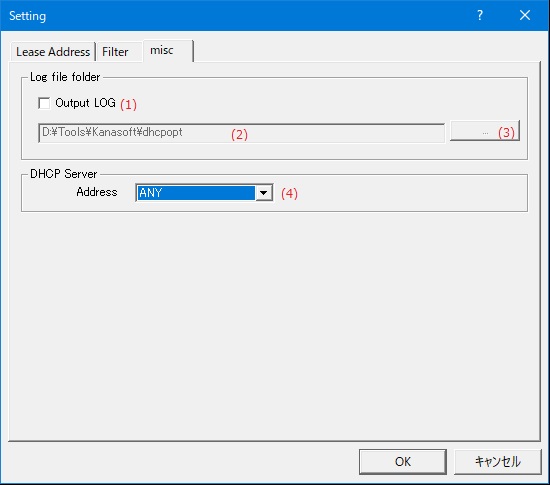Expand the Address combo box arrow
This screenshot has height=485, width=550.
click(264, 193)
